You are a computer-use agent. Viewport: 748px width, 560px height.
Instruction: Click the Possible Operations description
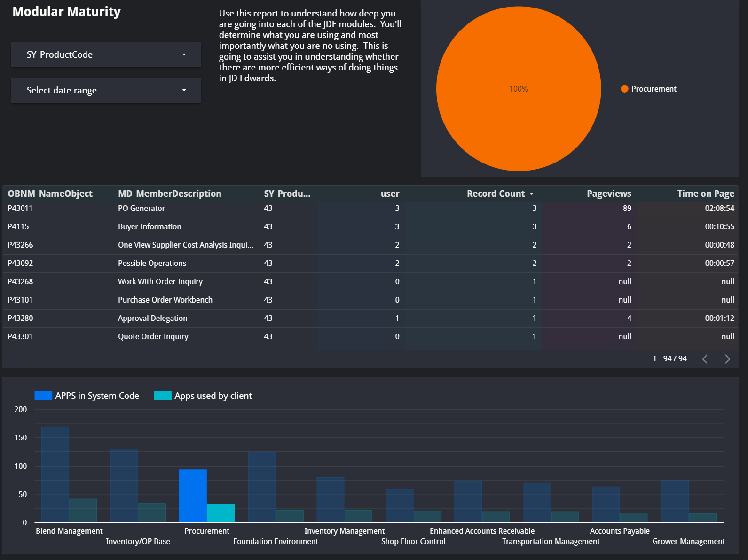[x=152, y=263]
